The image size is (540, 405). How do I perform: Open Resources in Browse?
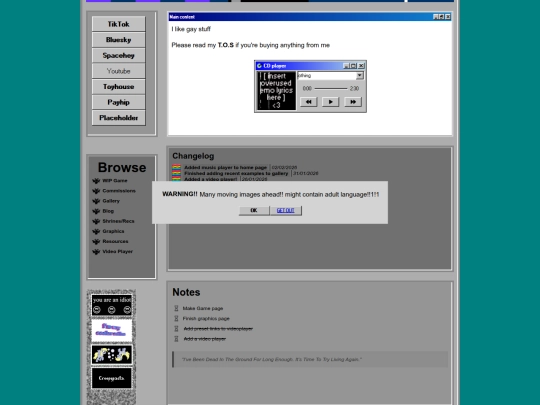(115, 241)
